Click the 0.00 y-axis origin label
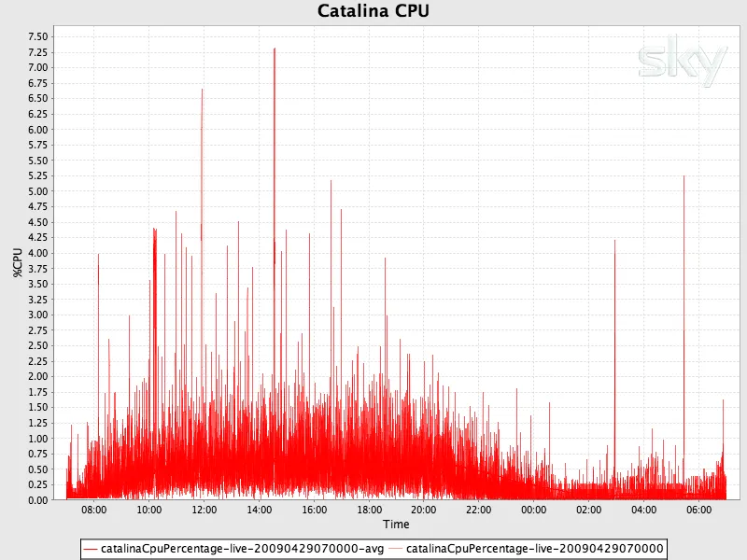The image size is (747, 560). tap(38, 500)
